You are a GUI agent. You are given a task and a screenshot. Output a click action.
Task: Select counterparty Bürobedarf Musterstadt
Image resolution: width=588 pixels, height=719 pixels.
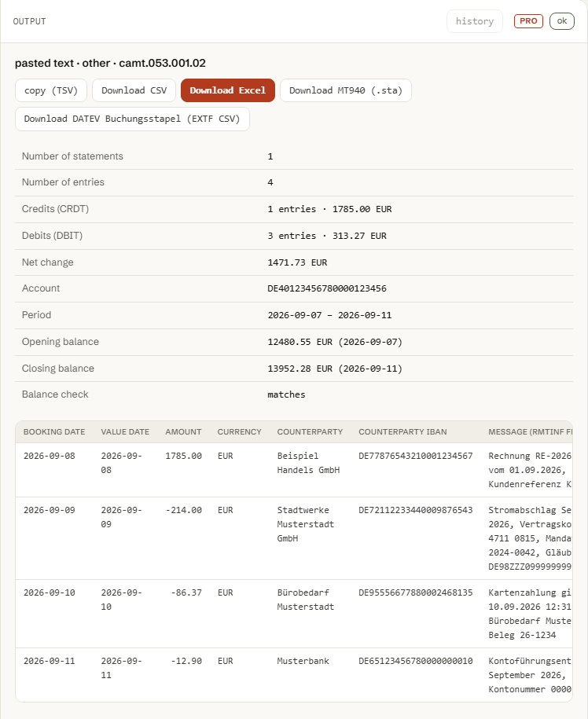(x=306, y=600)
